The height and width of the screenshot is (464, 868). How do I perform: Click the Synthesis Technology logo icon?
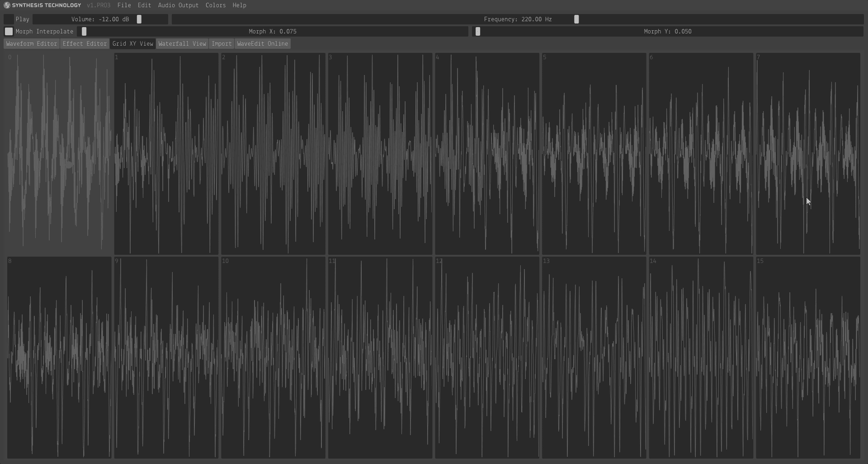(x=7, y=5)
